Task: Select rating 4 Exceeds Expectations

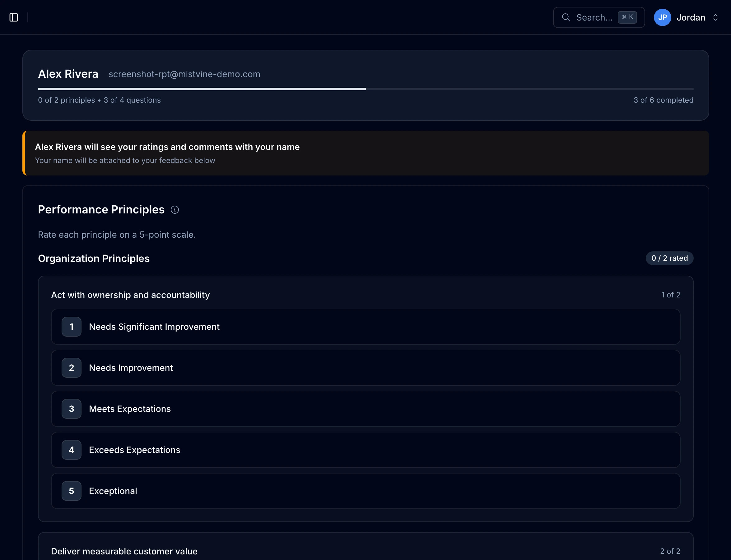Action: [x=365, y=450]
